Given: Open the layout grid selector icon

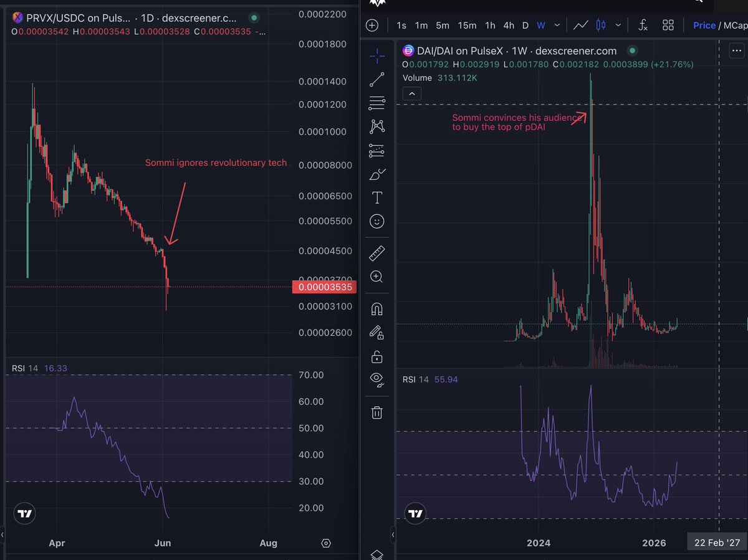Looking at the screenshot, I should click(x=668, y=26).
